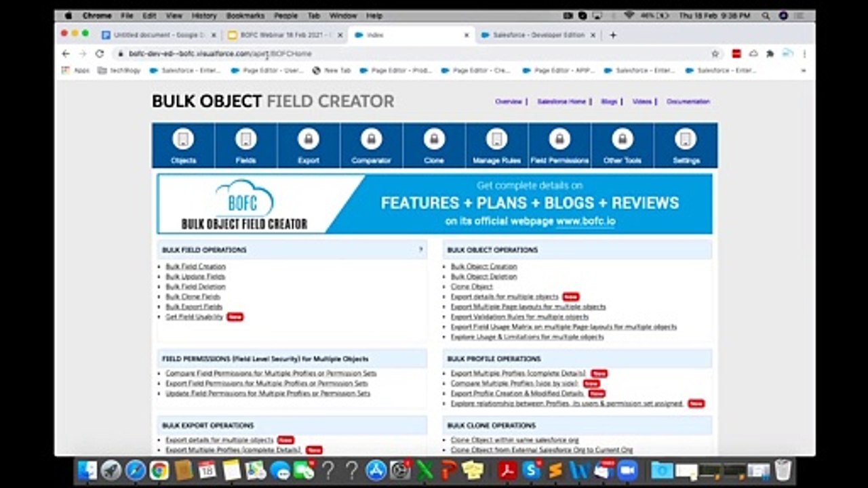Open the Apple menu
The width and height of the screenshot is (868, 488).
click(x=68, y=16)
